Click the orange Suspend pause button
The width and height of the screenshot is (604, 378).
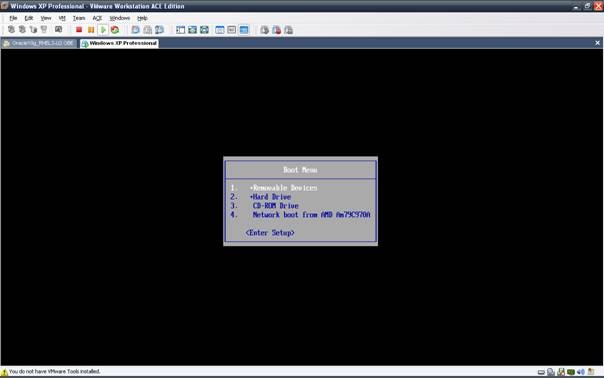pyautogui.click(x=91, y=30)
